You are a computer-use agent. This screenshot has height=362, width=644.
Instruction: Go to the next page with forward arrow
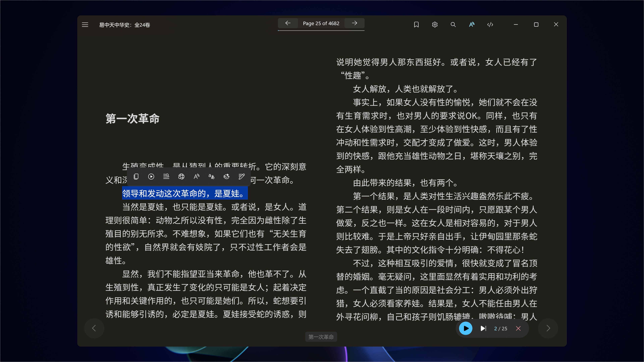tap(354, 23)
